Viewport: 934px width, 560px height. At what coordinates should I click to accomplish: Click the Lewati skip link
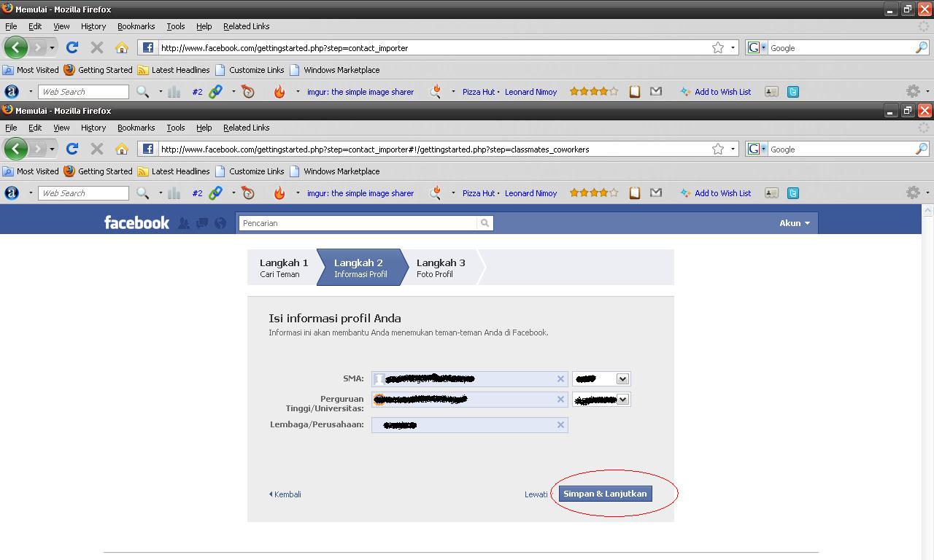(536, 494)
